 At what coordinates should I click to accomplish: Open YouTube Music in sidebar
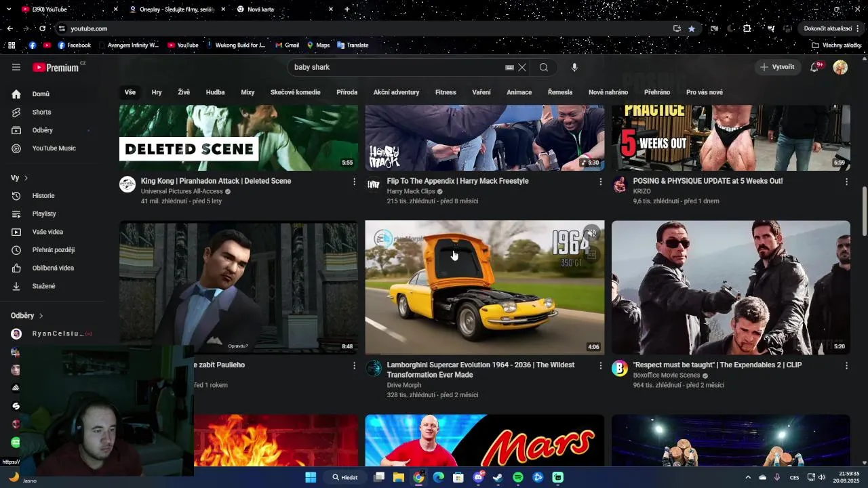coord(53,148)
